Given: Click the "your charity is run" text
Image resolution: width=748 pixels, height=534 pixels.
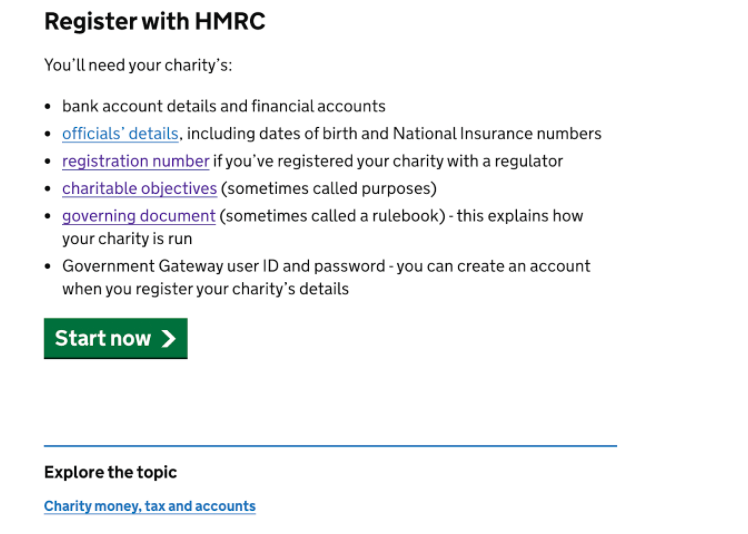Looking at the screenshot, I should [127, 240].
